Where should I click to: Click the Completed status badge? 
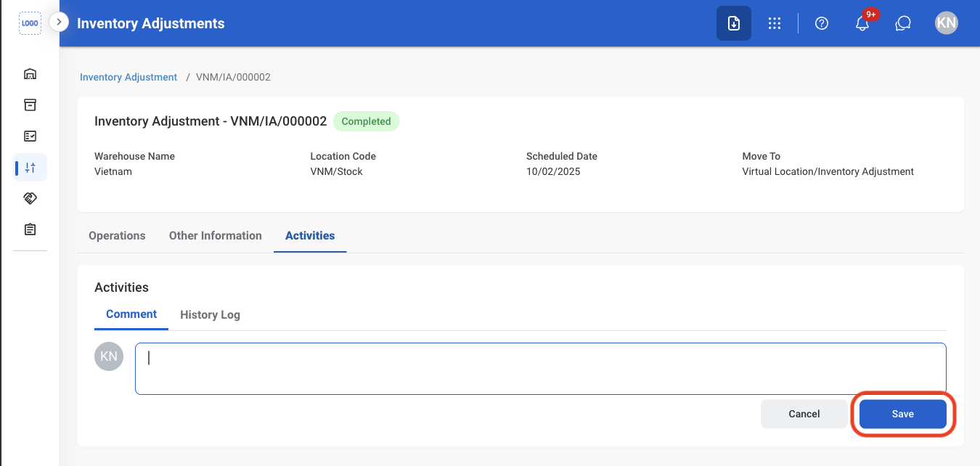click(367, 121)
